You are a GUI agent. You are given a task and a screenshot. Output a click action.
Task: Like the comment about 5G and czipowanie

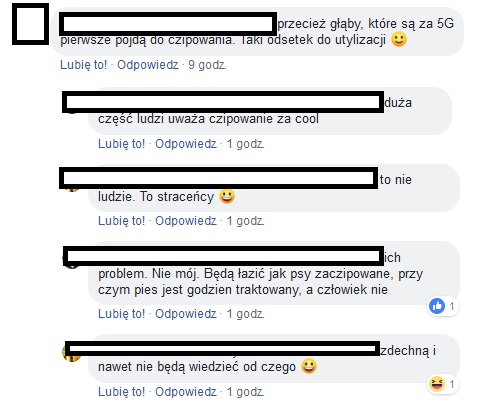83,65
